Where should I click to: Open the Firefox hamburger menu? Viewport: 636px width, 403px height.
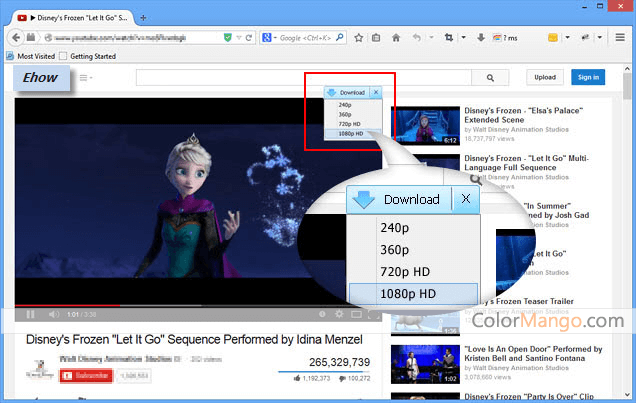pyautogui.click(x=620, y=38)
